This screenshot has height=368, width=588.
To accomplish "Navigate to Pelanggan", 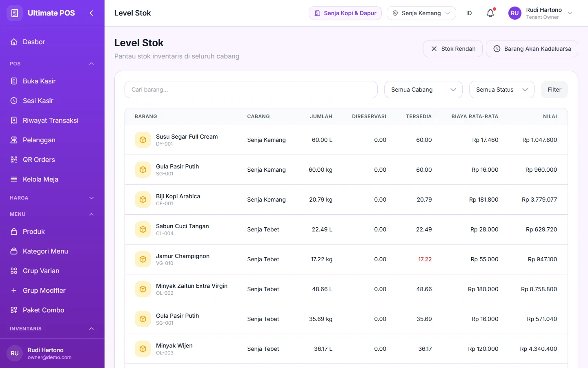I will (x=52, y=140).
